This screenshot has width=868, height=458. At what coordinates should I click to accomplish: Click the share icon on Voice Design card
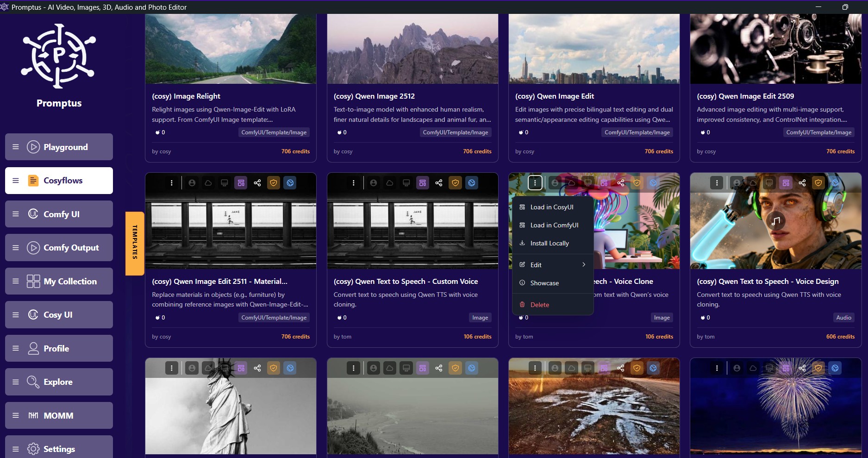point(802,183)
